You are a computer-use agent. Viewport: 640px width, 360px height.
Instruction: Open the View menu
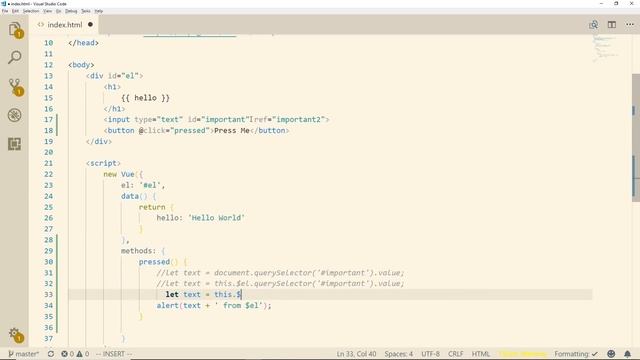47,11
